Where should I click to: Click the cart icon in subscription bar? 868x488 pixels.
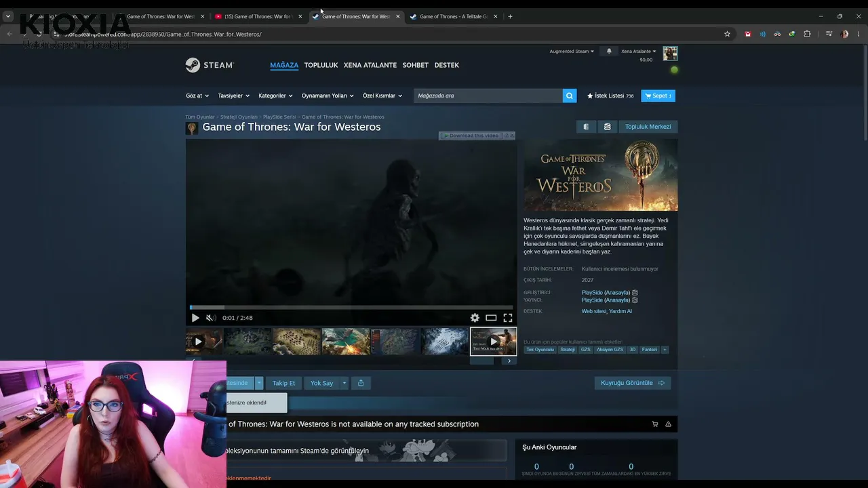point(655,424)
